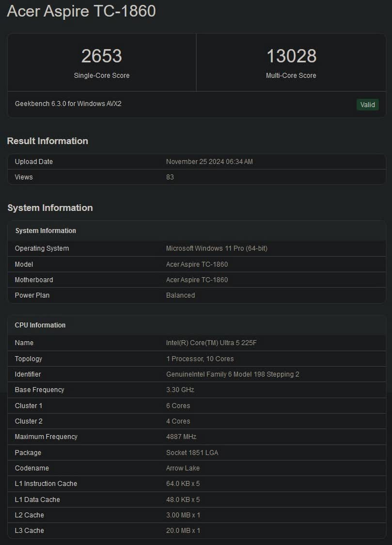Image resolution: width=392 pixels, height=545 pixels.
Task: Select the Socket 1851 LGA package value
Action: (x=192, y=453)
